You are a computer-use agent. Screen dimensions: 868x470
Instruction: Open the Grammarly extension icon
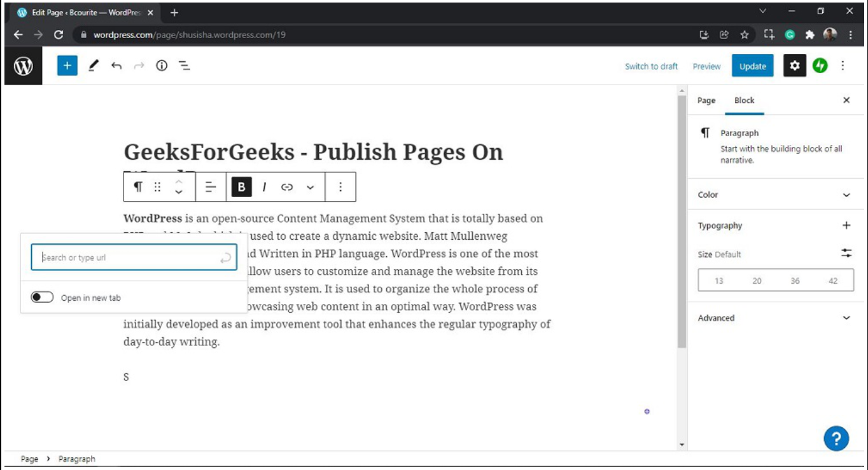[790, 35]
